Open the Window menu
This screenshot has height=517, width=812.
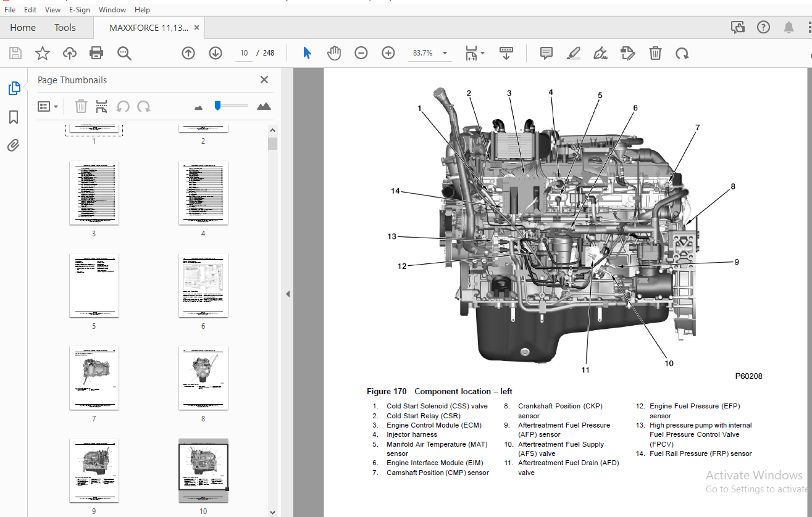pos(112,10)
